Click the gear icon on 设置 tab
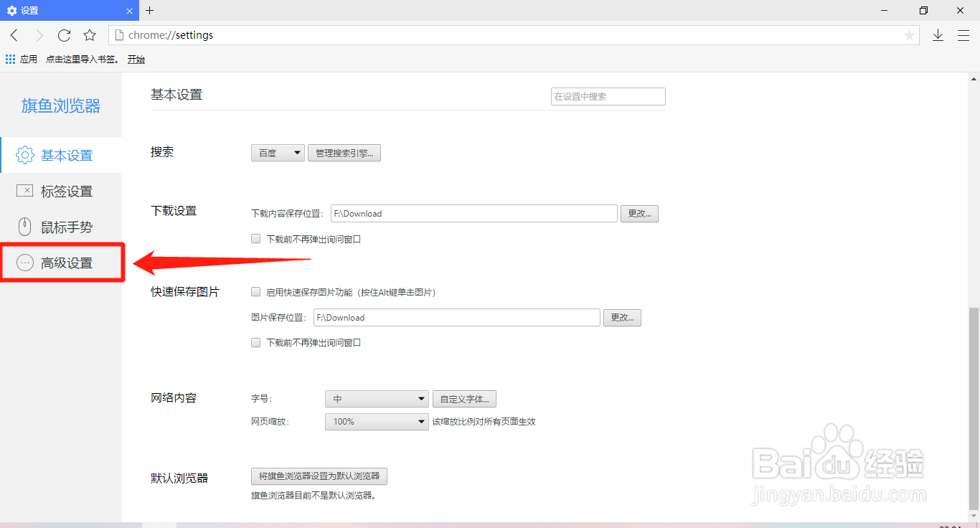The height and width of the screenshot is (528, 980). 11,11
